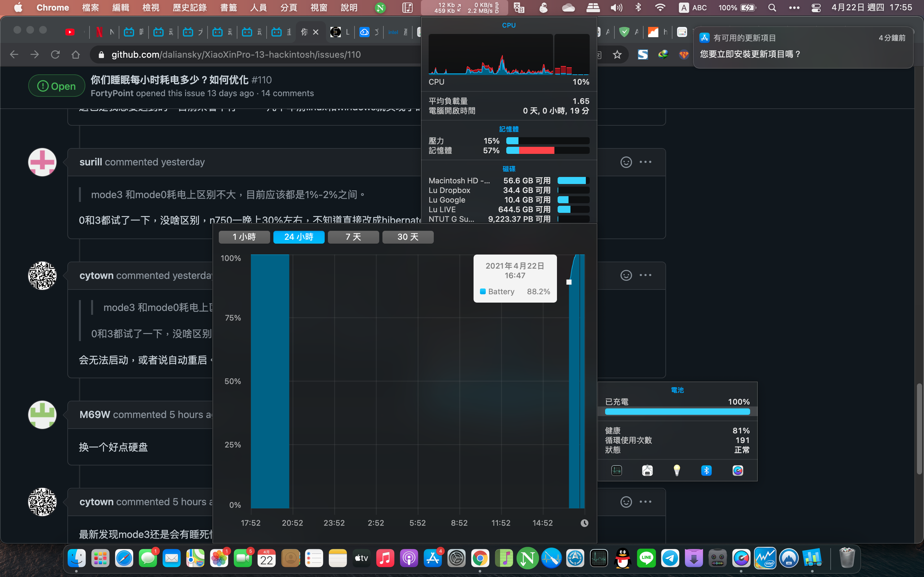This screenshot has height=577, width=924.
Task: Open Cyberduck from the menu bar
Action: pos(544,8)
